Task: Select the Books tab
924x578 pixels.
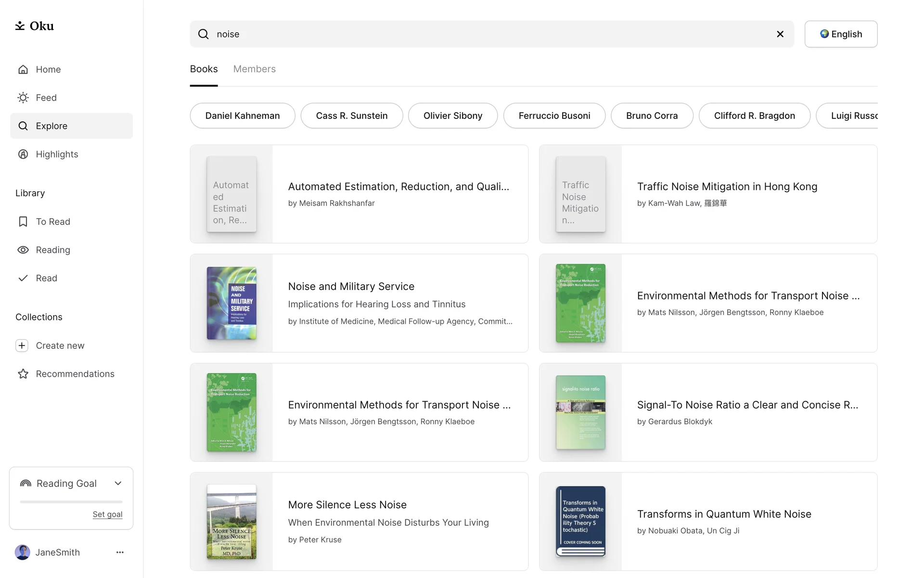Action: (x=204, y=69)
